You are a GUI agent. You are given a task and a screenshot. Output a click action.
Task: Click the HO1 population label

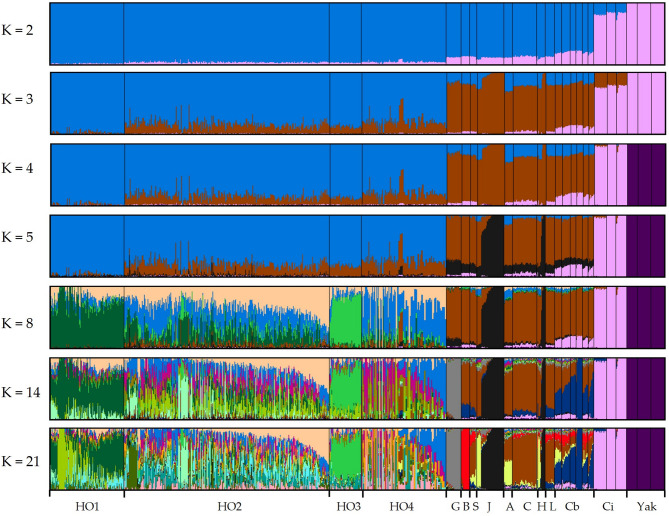tap(87, 506)
